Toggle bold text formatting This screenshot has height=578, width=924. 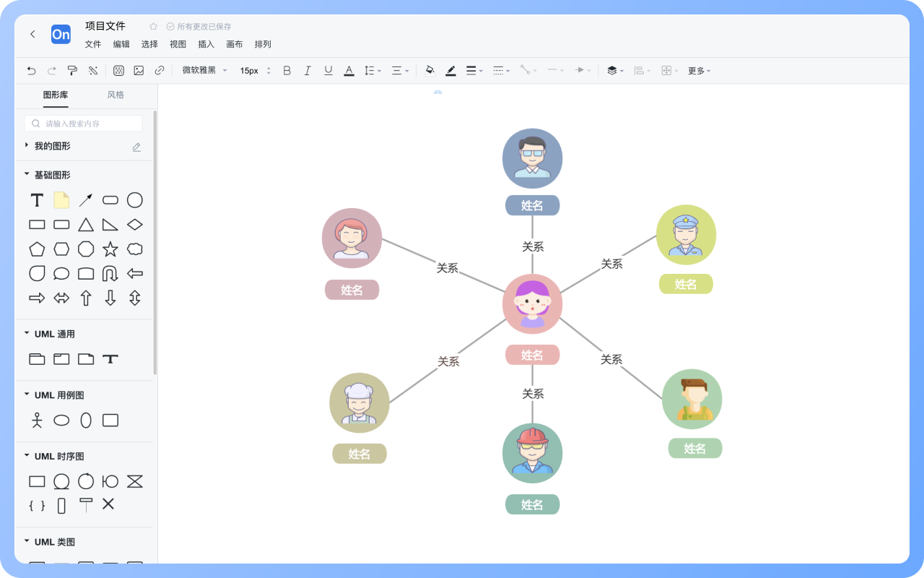click(287, 71)
